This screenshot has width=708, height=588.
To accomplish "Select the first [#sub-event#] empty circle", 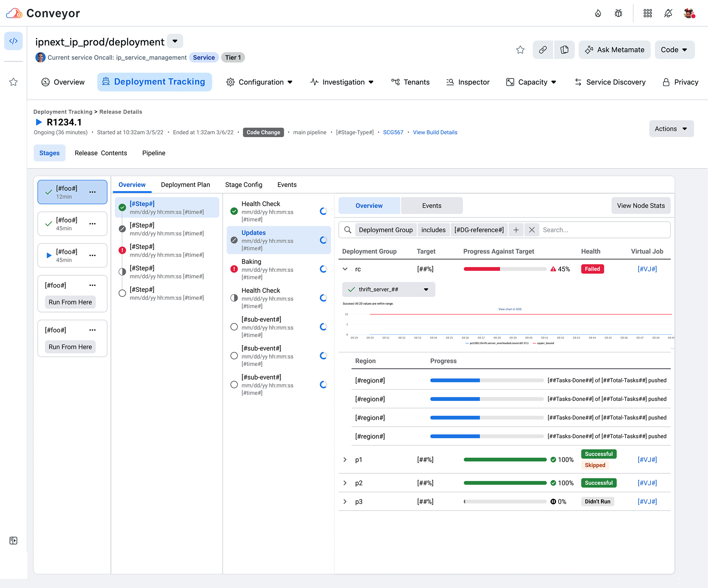I will (x=234, y=327).
